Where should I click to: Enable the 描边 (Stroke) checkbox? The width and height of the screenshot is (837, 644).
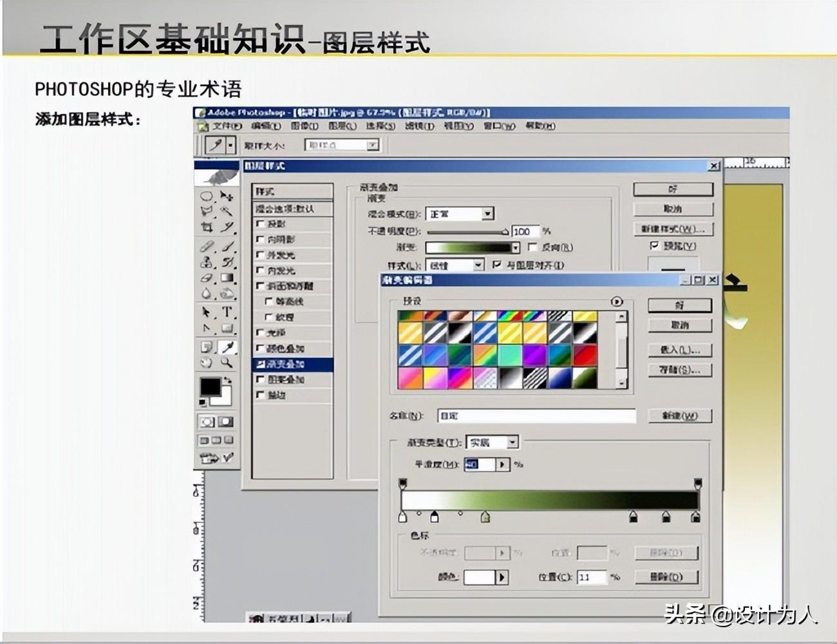[x=261, y=395]
